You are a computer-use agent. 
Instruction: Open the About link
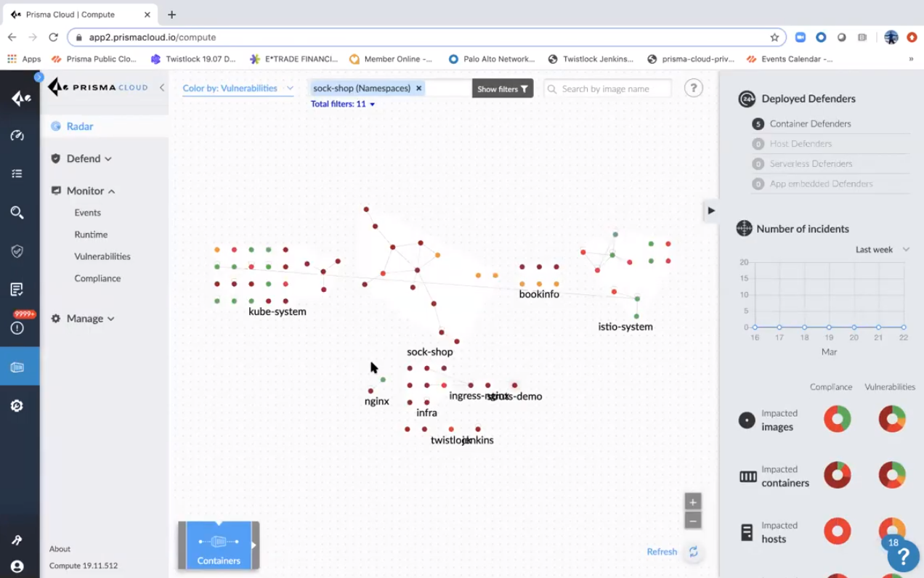pyautogui.click(x=60, y=549)
